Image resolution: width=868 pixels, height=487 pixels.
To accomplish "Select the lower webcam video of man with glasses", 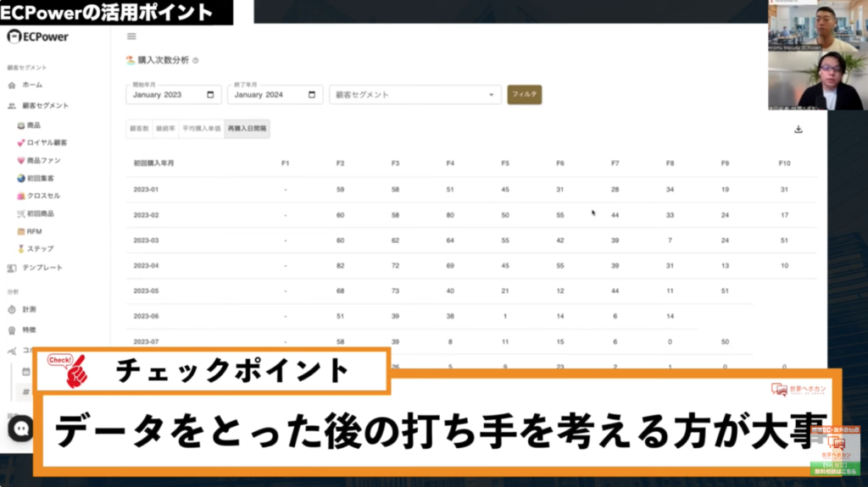I will pos(818,80).
